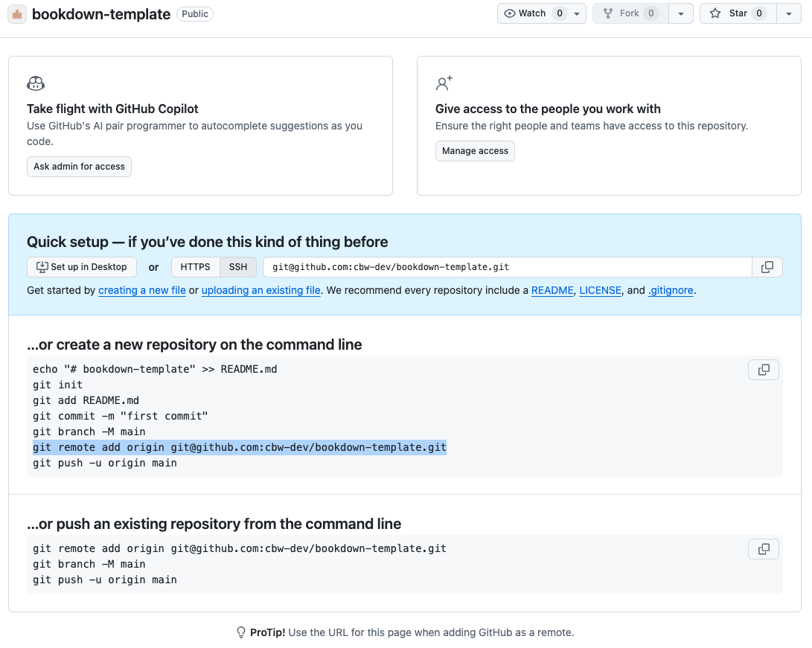
Task: Click the clone URL text field
Action: coord(508,267)
